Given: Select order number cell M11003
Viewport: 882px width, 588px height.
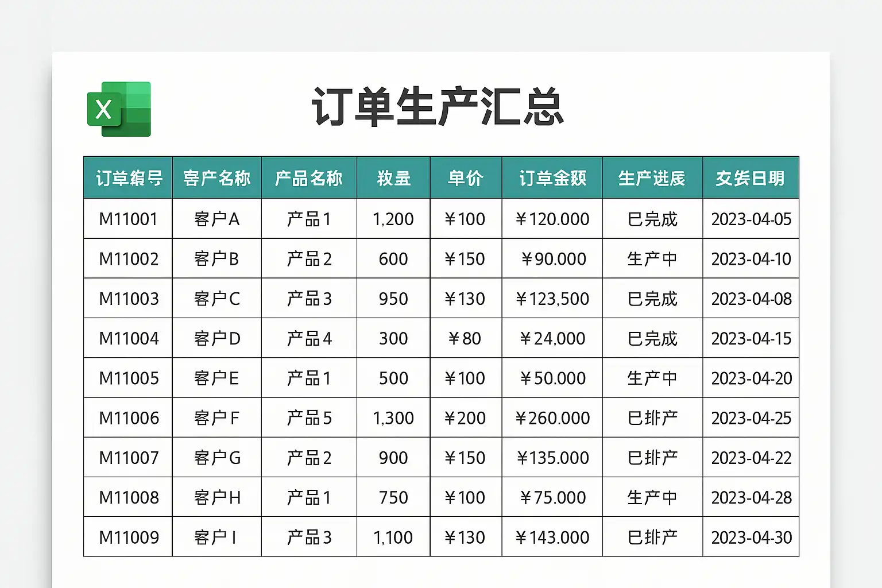Looking at the screenshot, I should pos(128,299).
